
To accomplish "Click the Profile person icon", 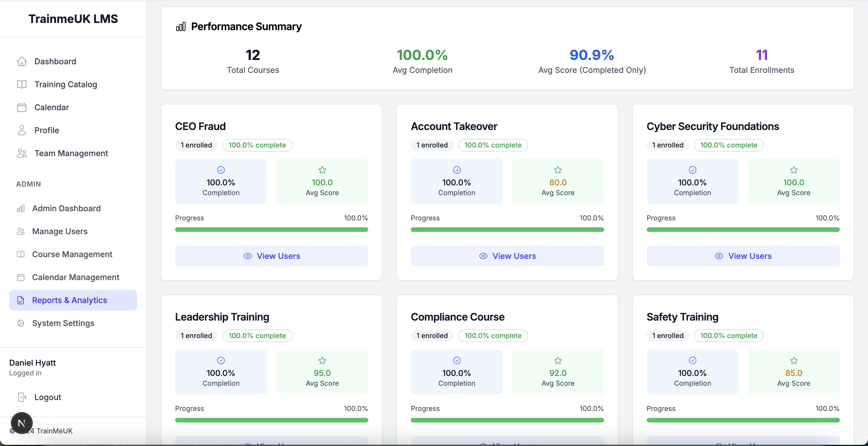I will pos(22,130).
